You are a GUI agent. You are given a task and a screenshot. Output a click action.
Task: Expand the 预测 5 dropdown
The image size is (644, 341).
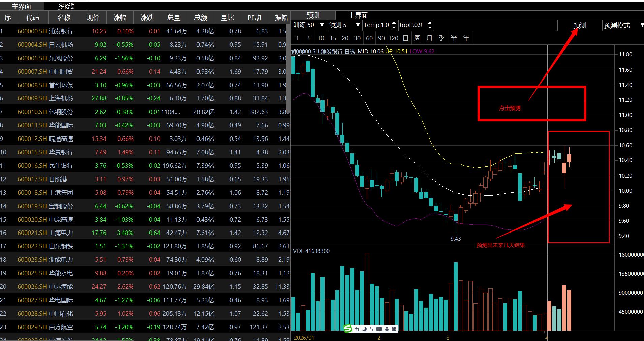point(358,25)
